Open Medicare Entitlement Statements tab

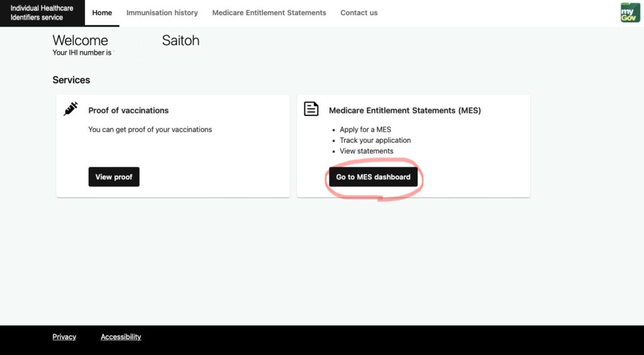coord(269,13)
